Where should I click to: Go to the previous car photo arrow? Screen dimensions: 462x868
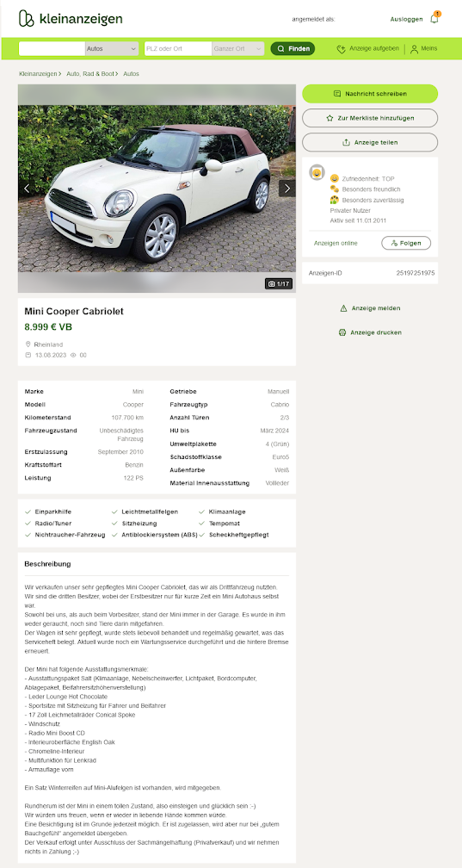pos(27,189)
